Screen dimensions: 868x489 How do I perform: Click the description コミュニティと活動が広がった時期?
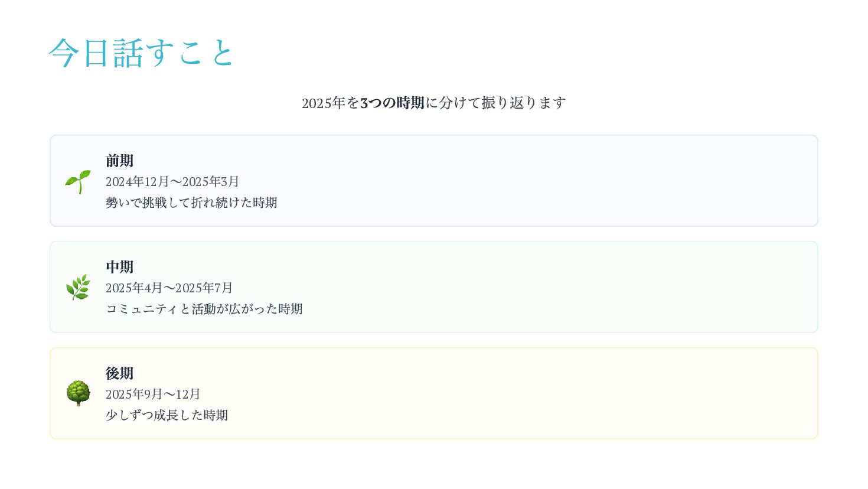(x=204, y=309)
